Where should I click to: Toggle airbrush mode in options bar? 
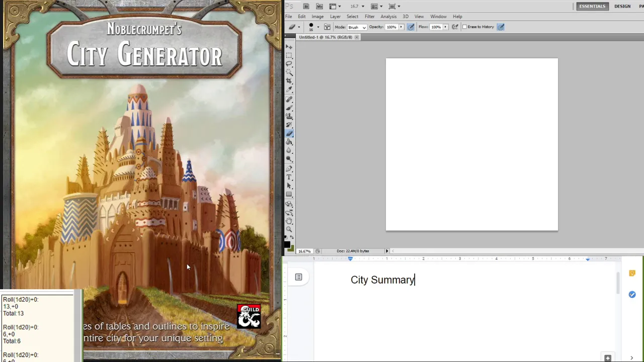point(455,27)
